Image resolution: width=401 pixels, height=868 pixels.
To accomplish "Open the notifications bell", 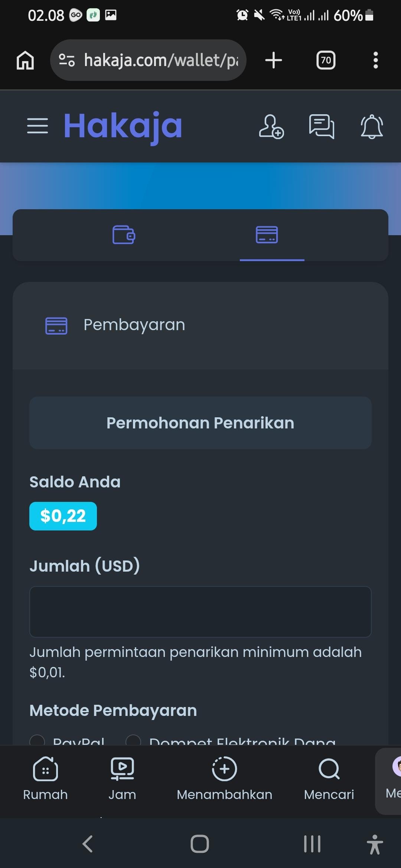I will 372,126.
